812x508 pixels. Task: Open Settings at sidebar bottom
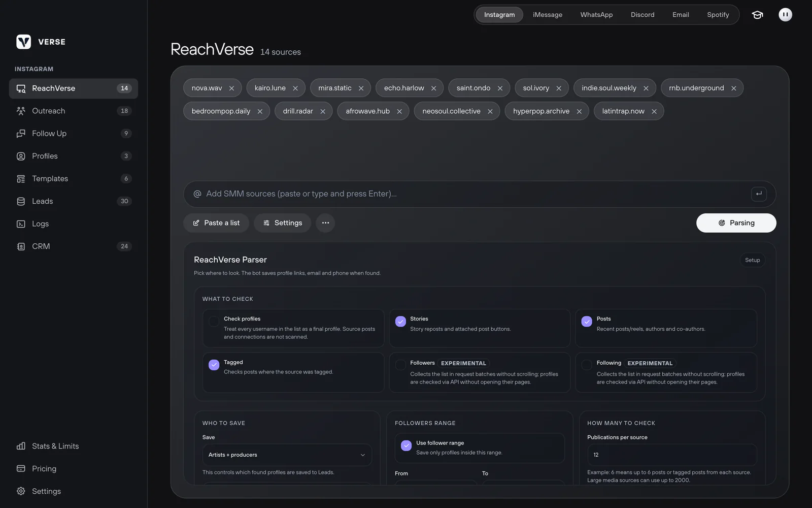point(74,491)
